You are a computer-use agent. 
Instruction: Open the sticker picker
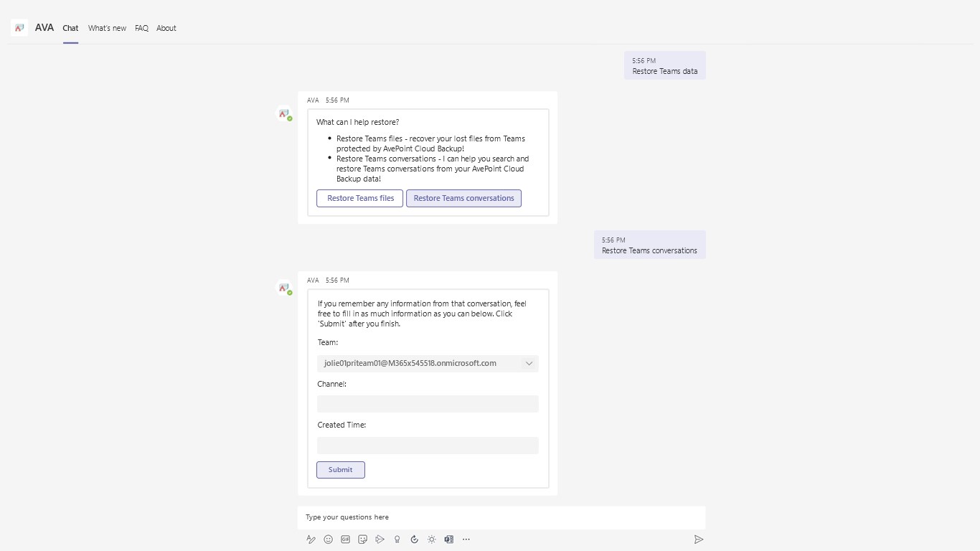pyautogui.click(x=363, y=540)
